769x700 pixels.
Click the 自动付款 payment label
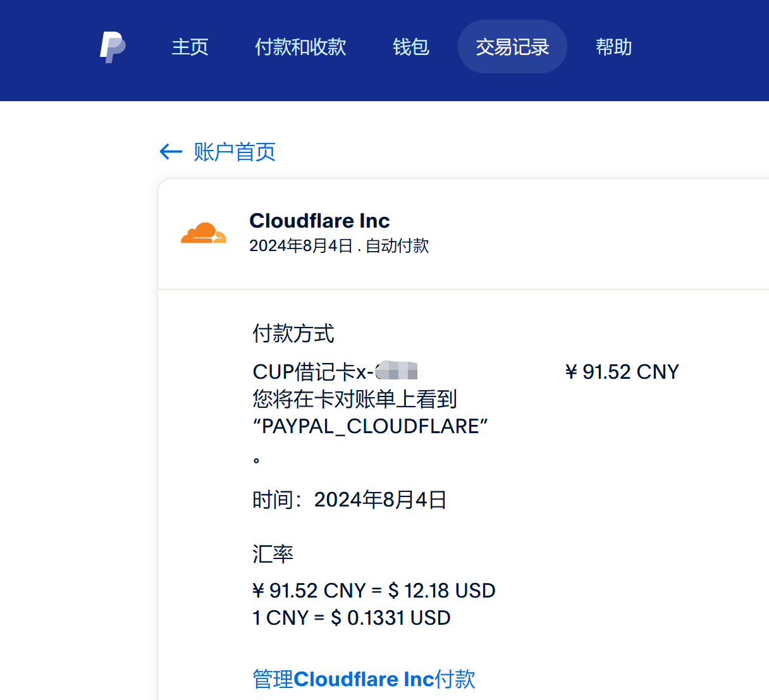tap(397, 246)
